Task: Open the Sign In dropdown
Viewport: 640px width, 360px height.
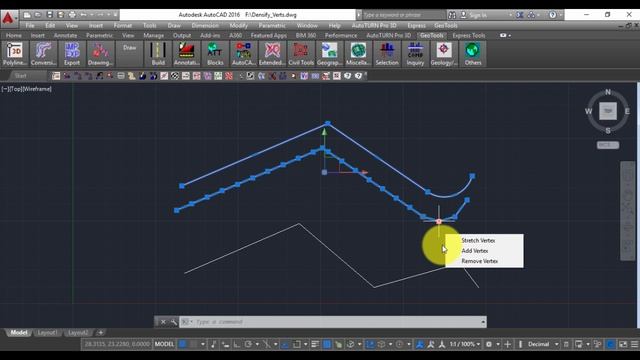Action: coord(486,15)
